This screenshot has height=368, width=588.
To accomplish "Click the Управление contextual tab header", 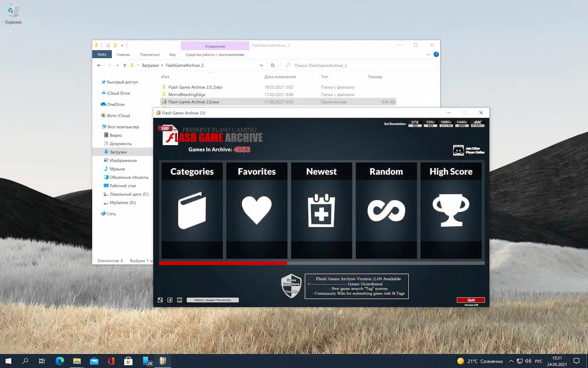I will pos(215,46).
